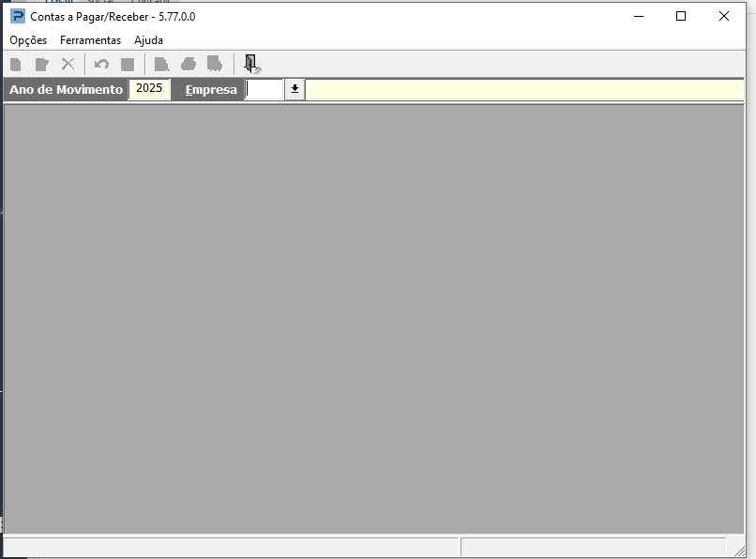Click the Delete X toolbar icon
Screen dimensions: 756x559
coord(68,64)
